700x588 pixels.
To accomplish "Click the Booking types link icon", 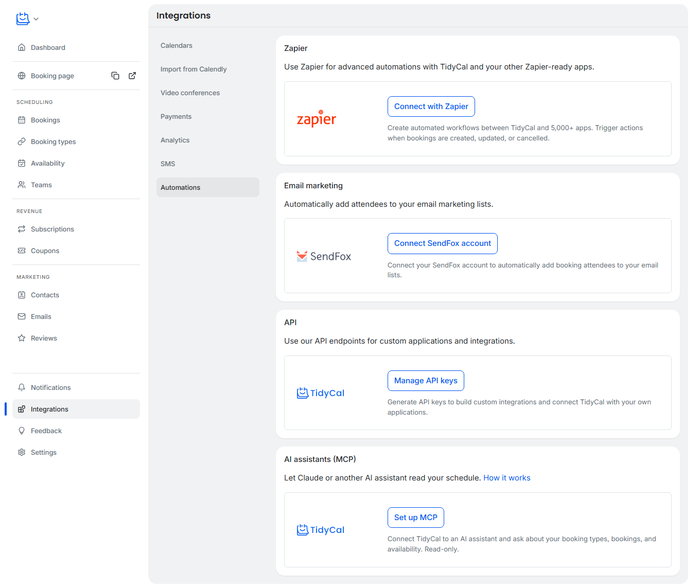I will (22, 141).
